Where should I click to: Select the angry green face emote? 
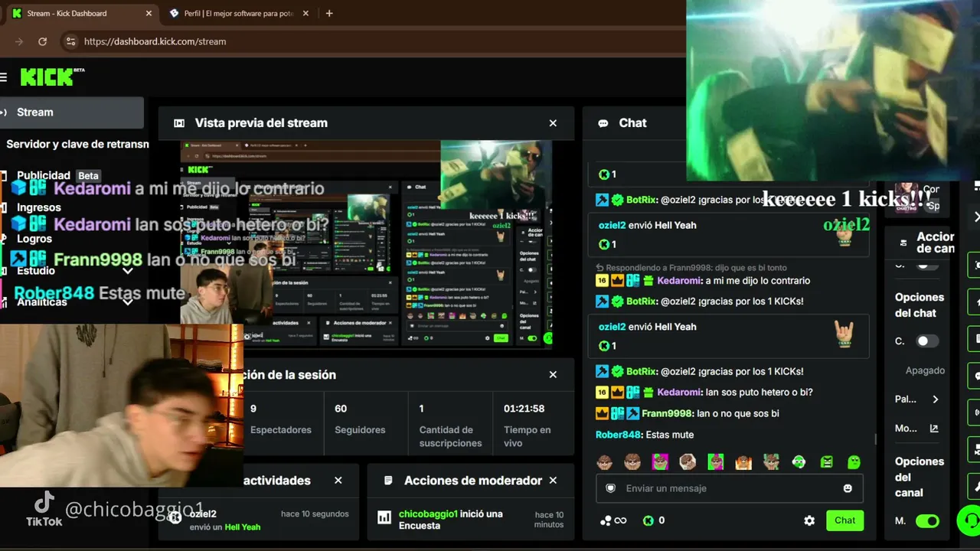(827, 462)
